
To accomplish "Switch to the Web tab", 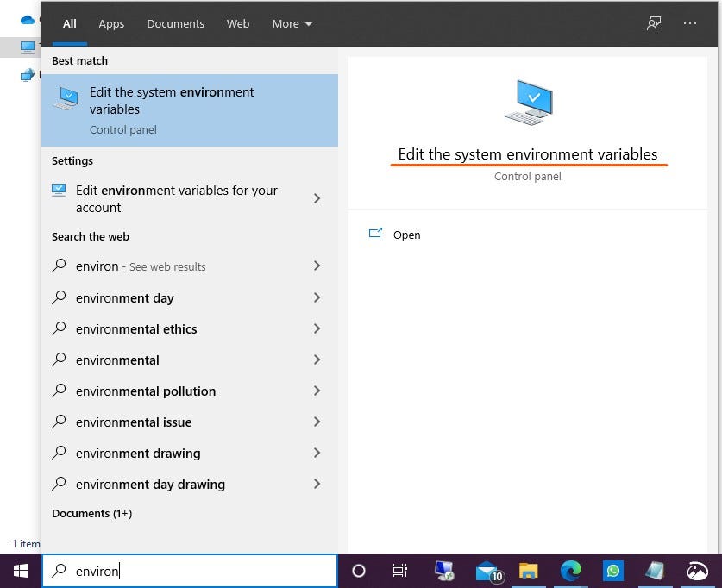I will point(238,23).
